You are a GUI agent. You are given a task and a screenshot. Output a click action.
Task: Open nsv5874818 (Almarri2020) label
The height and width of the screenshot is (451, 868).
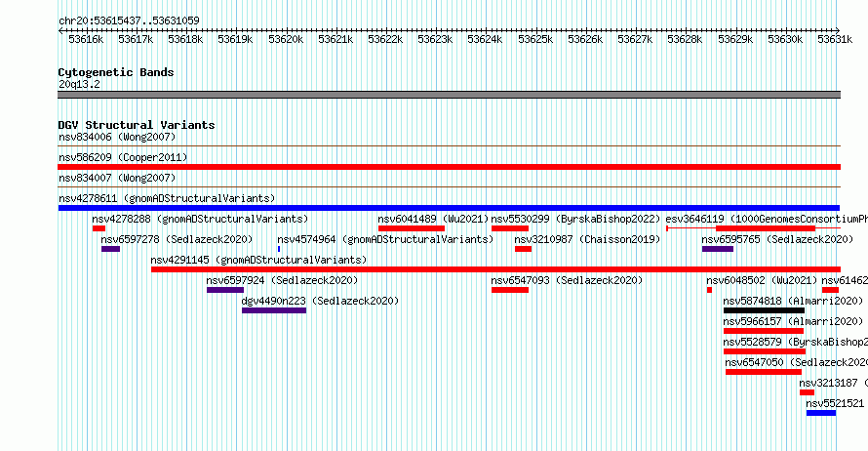pos(793,301)
